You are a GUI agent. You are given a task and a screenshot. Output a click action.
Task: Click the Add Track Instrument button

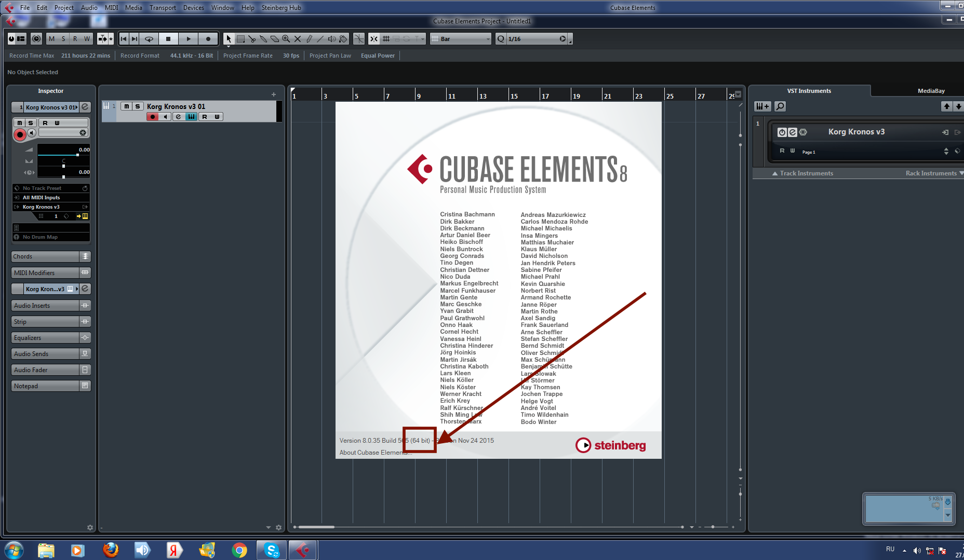pos(762,106)
